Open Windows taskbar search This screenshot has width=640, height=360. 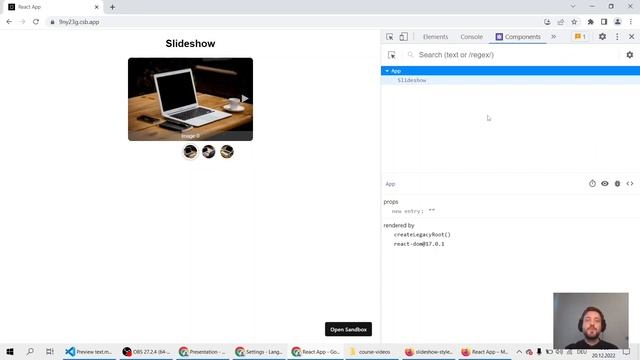30,351
